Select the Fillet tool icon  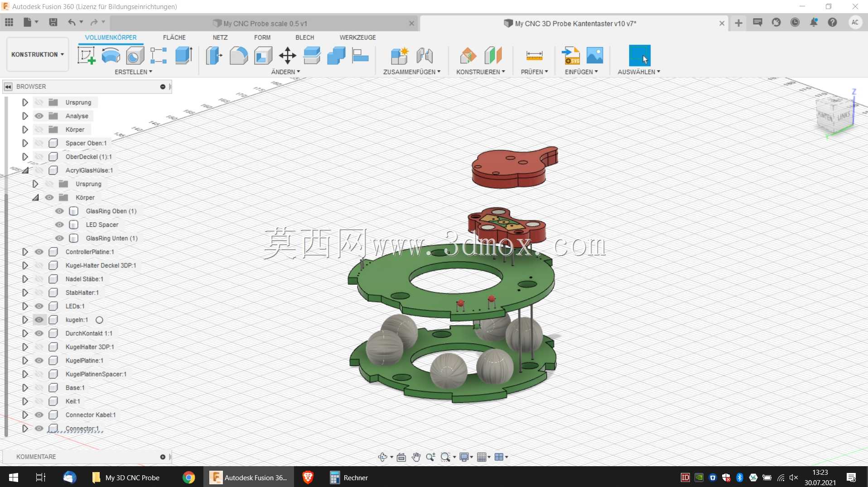[x=239, y=56]
